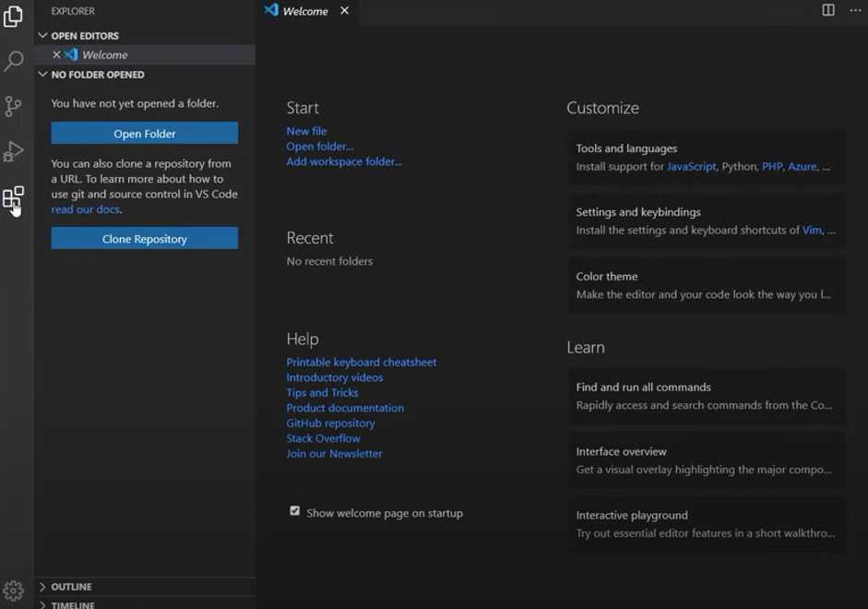Select the Welcome tab

pos(306,11)
